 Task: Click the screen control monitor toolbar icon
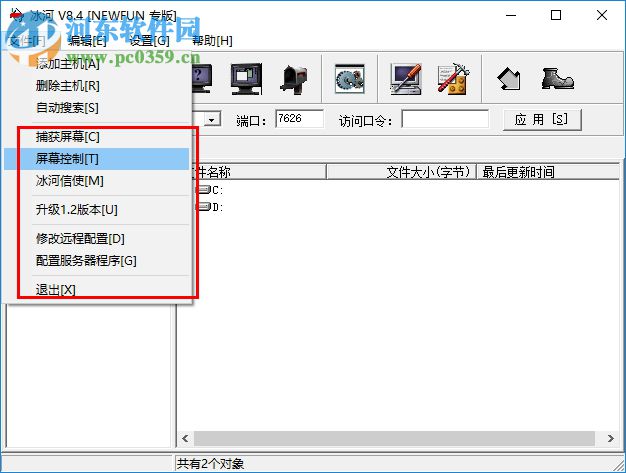point(246,79)
